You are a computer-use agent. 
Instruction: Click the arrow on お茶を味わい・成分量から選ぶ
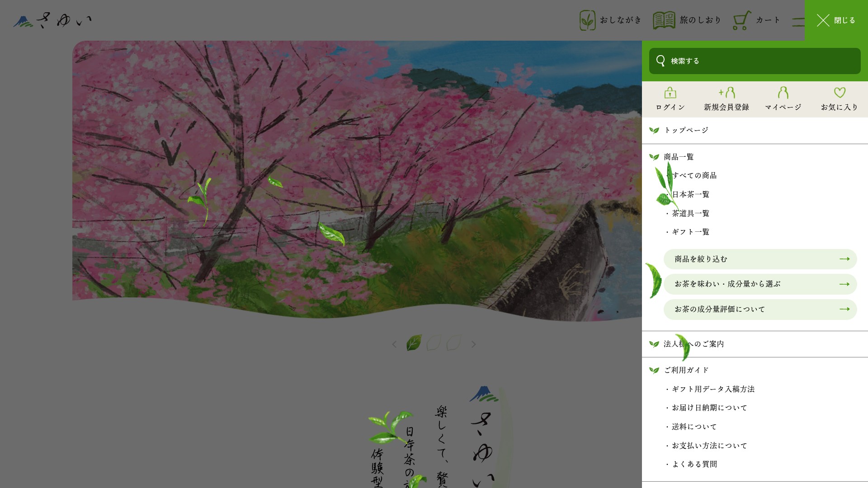coord(844,284)
